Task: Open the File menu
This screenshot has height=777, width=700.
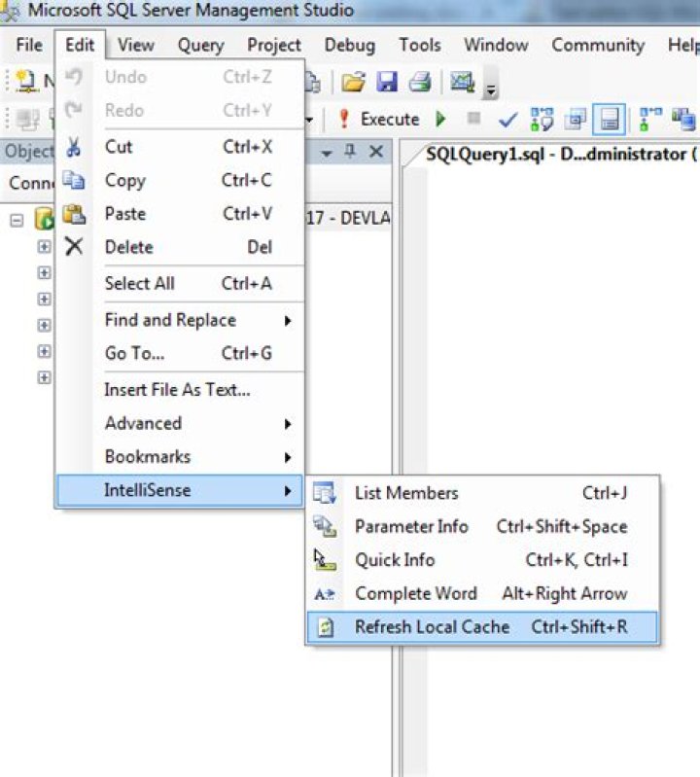Action: point(29,45)
